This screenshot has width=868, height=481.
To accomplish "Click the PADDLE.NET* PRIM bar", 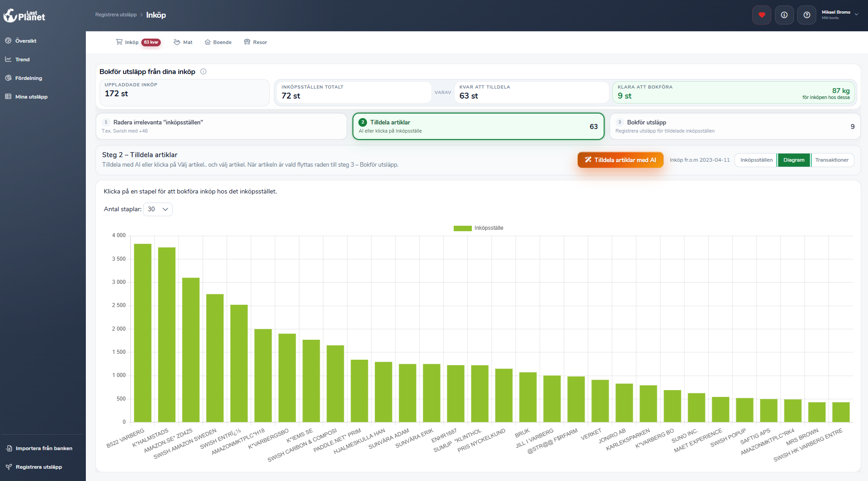I will 359,391.
